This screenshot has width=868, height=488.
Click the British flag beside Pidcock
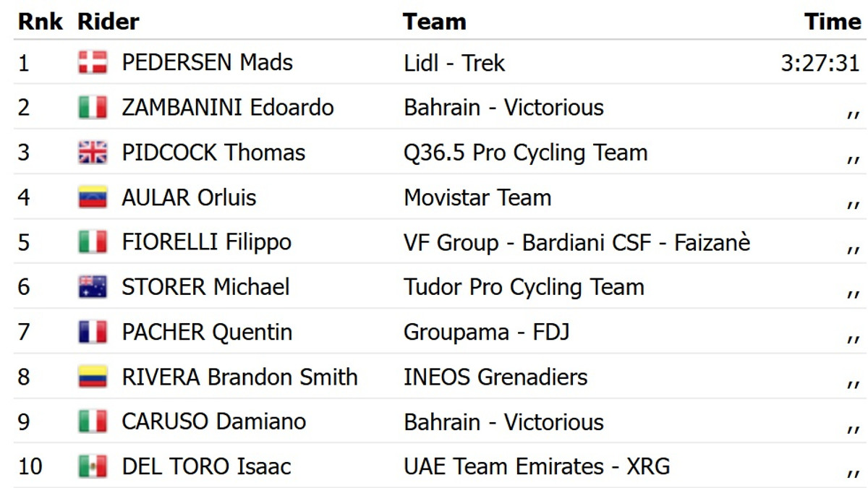tap(93, 153)
